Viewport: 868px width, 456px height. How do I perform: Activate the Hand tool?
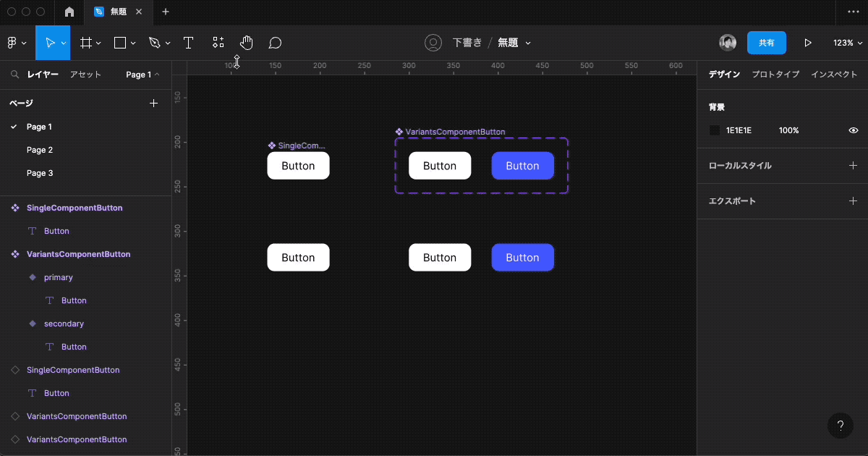(x=246, y=43)
